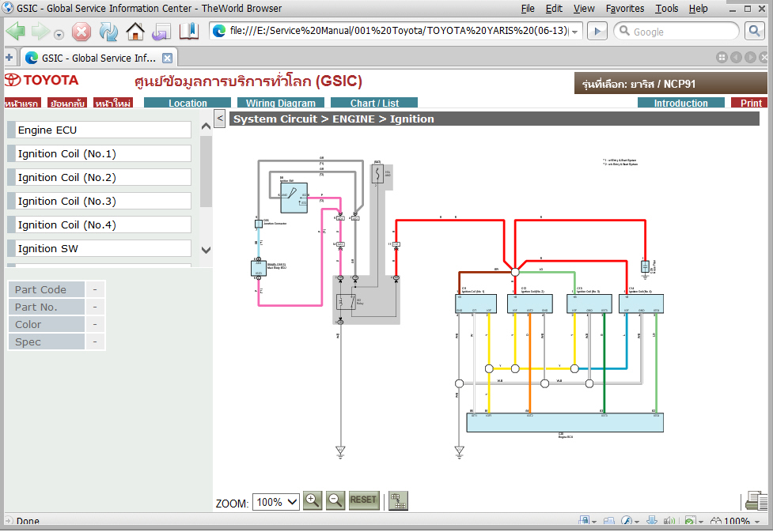
Task: Open the Edit menu
Action: point(554,9)
